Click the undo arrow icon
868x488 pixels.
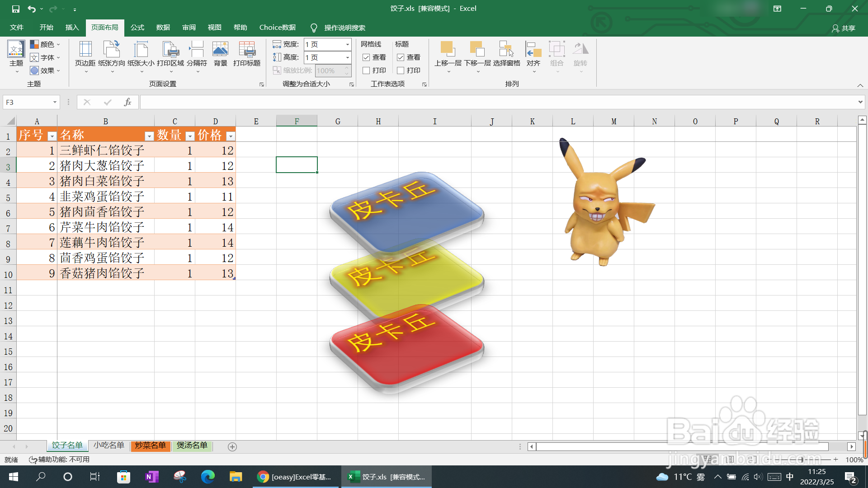coord(32,9)
